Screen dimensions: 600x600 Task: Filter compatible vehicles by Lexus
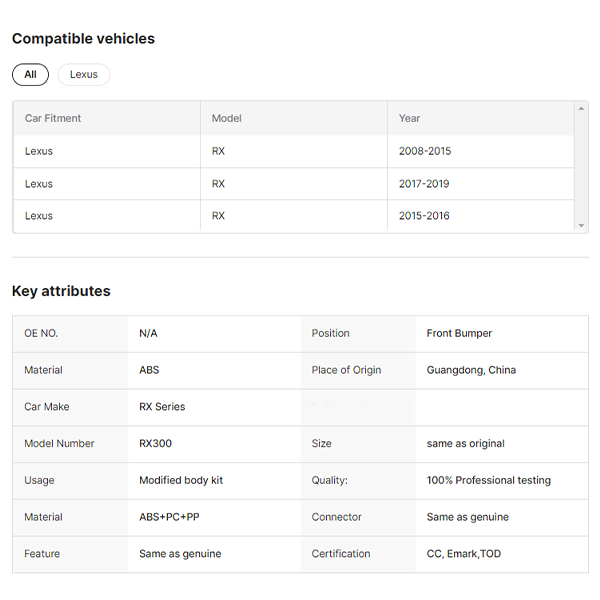pyautogui.click(x=84, y=75)
